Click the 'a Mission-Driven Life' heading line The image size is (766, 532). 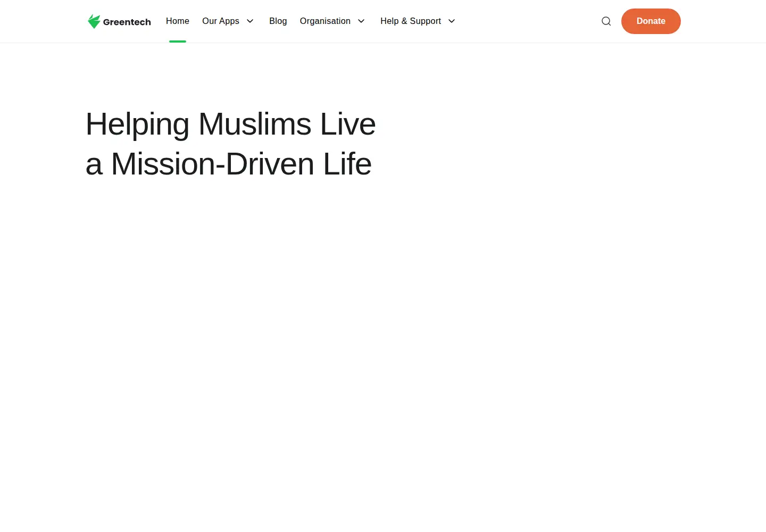229,164
